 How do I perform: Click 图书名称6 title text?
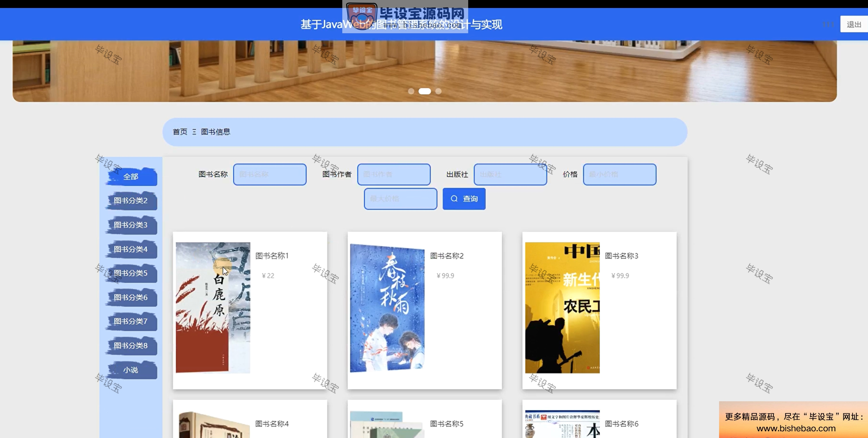click(x=622, y=424)
